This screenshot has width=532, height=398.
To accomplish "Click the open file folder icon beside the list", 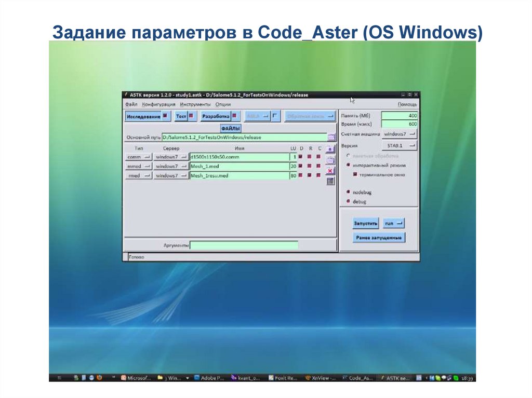I will point(330,160).
